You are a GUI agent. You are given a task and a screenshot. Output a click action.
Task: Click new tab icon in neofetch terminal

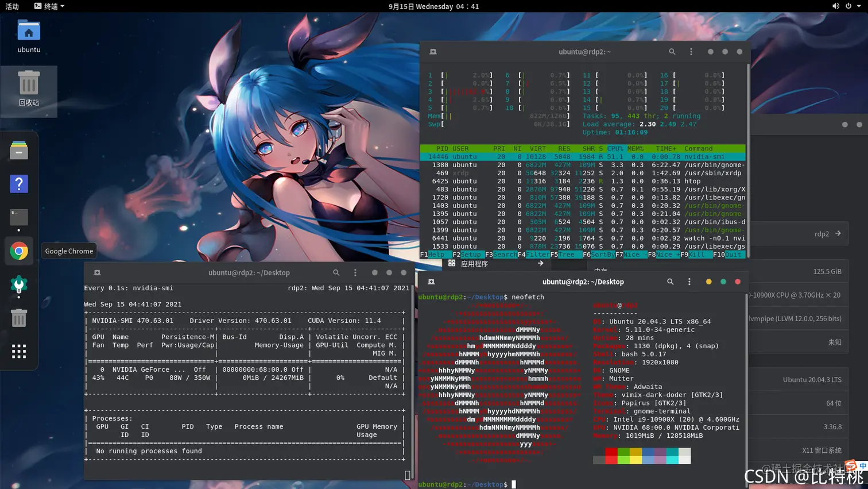431,282
